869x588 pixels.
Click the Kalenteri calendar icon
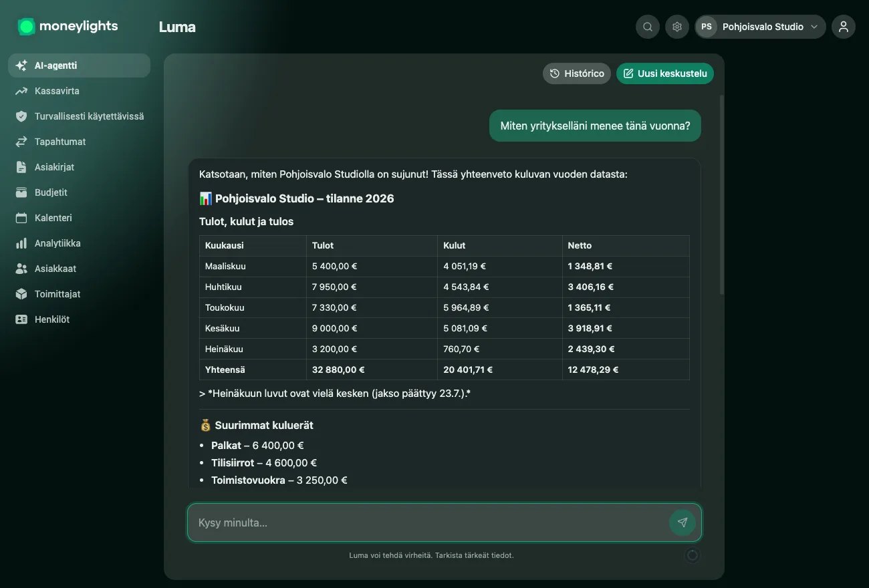tap(21, 218)
